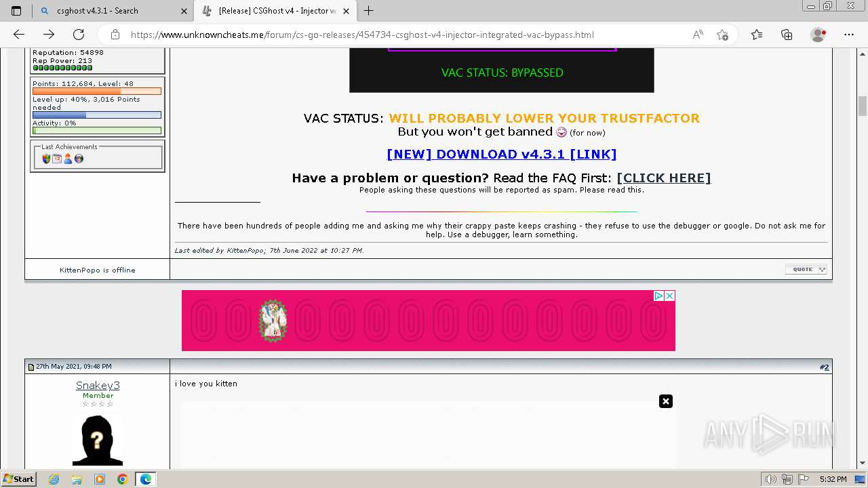Image resolution: width=868 pixels, height=488 pixels.
Task: Open the network tray icon
Action: pos(787,479)
